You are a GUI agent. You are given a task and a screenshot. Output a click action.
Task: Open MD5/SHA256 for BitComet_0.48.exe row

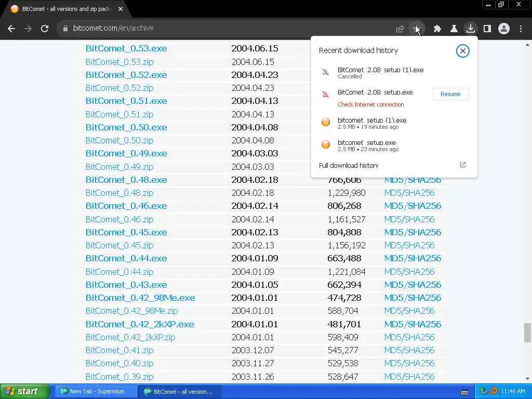[x=413, y=180]
